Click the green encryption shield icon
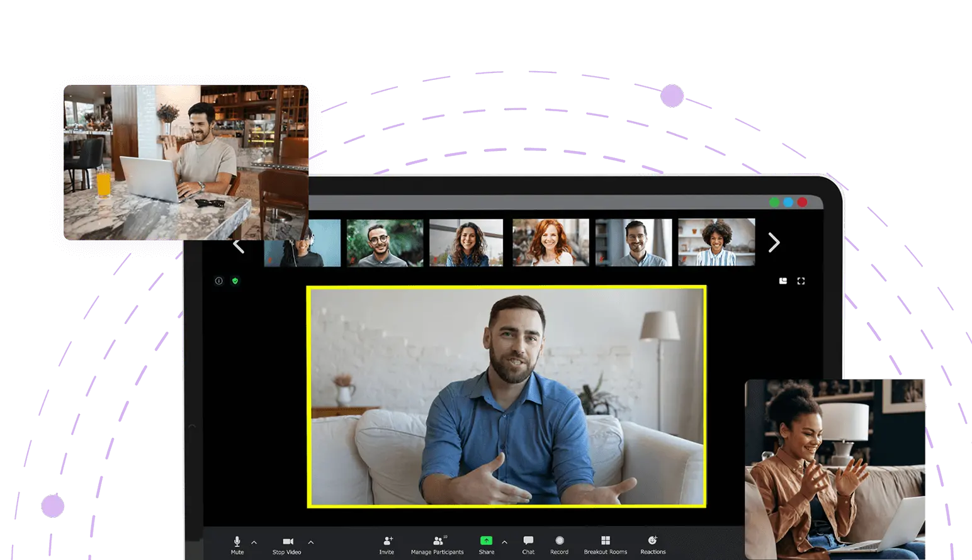 tap(235, 281)
